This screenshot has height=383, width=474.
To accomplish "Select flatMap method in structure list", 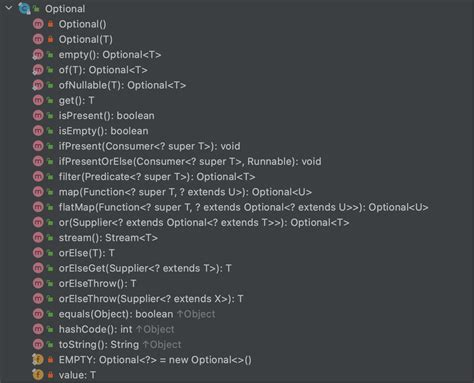I will click(x=244, y=207).
